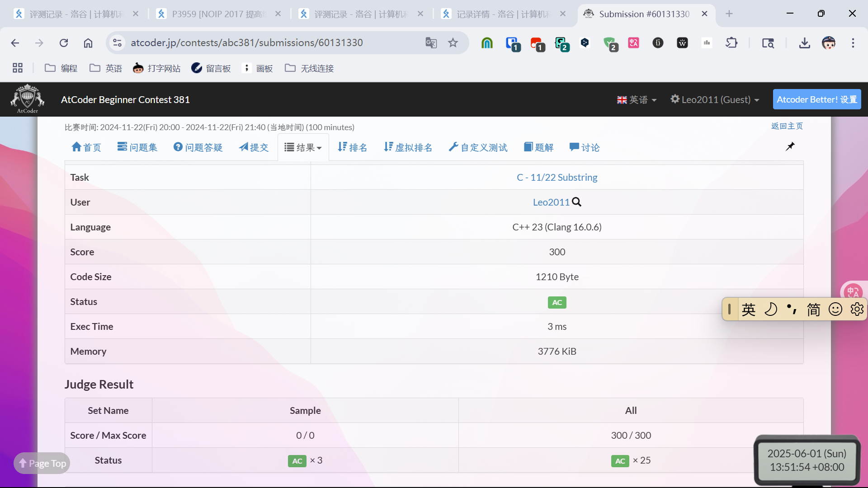Switch to P3959 NOIP 2017 tab
This screenshot has width=868, height=488.
tap(219, 14)
